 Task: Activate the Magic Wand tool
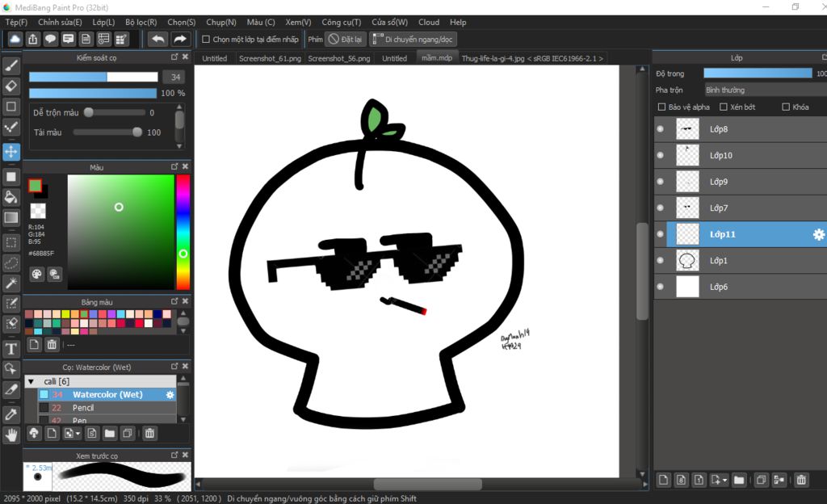pyautogui.click(x=11, y=283)
